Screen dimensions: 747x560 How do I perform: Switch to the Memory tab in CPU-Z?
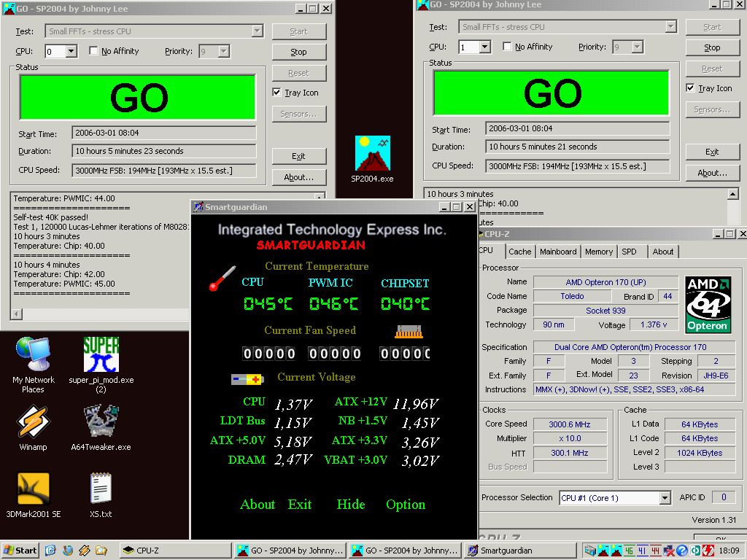coord(599,252)
